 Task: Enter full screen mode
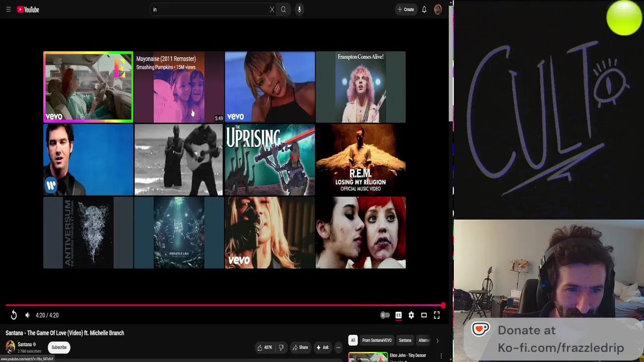click(437, 315)
